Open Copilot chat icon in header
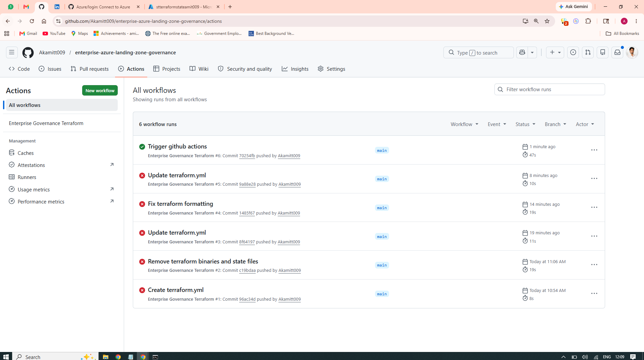The height and width of the screenshot is (360, 644). click(522, 53)
